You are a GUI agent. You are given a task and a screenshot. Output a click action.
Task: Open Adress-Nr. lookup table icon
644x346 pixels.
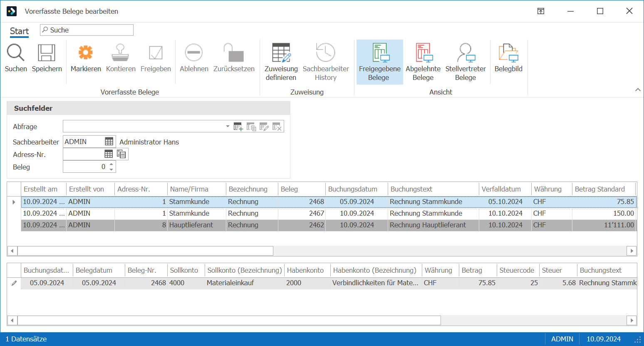(109, 154)
